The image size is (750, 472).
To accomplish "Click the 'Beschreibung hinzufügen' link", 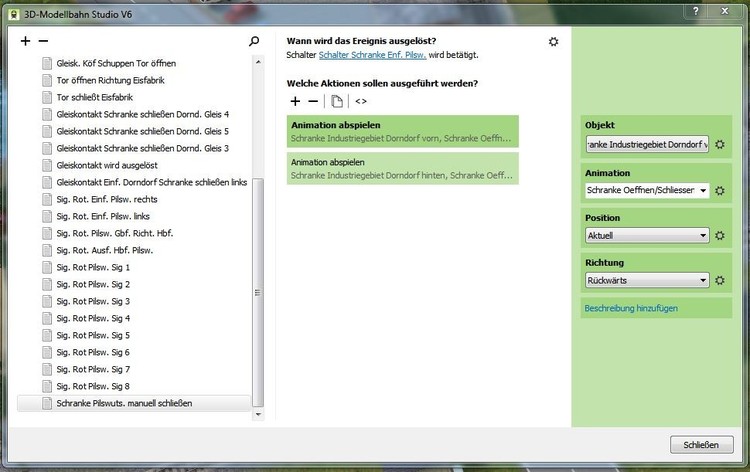I will click(631, 308).
